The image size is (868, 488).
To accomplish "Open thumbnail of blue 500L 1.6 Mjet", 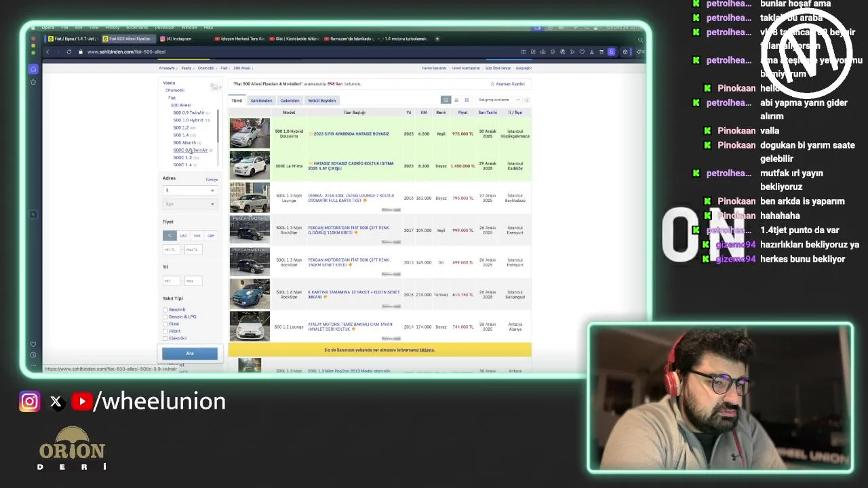I will (250, 294).
